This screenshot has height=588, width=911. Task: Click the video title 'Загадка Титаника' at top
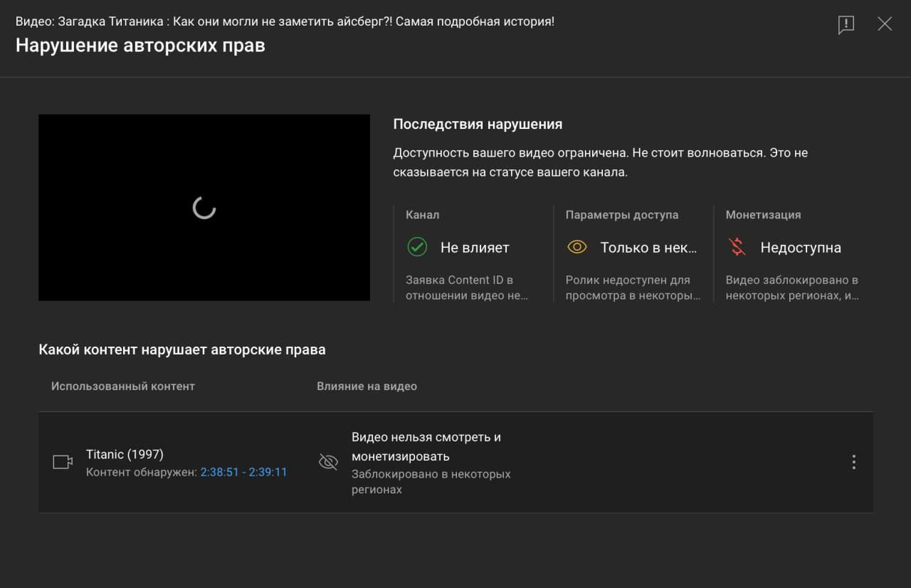click(285, 21)
